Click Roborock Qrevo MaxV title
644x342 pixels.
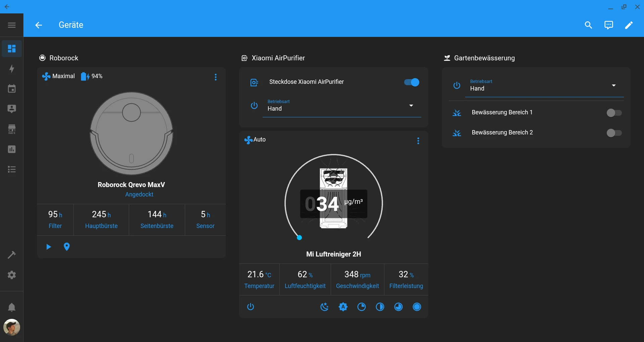[131, 185]
